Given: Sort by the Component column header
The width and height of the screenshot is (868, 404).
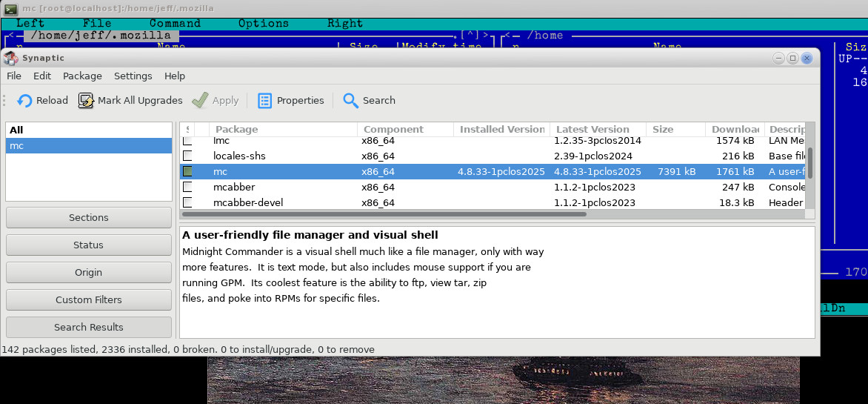Looking at the screenshot, I should 405,129.
